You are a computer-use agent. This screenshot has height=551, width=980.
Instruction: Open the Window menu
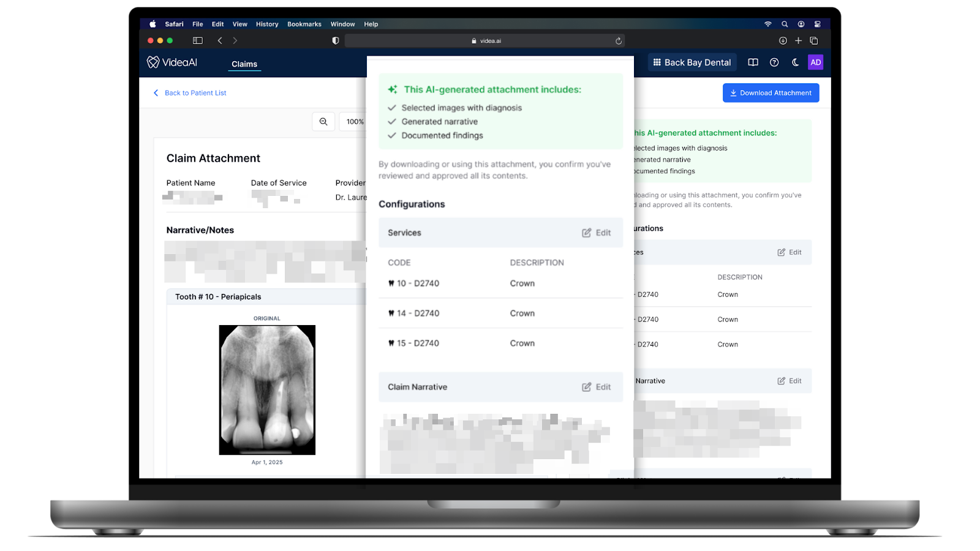tap(342, 24)
